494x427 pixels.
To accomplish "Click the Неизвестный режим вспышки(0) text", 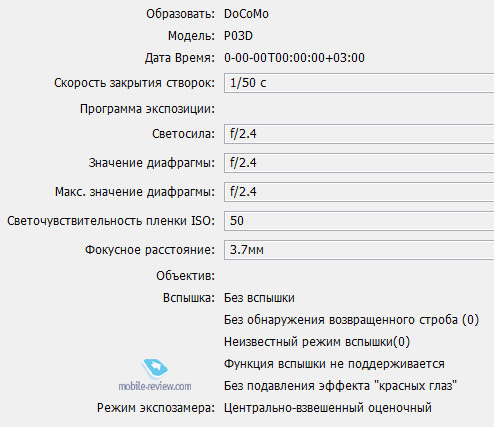I will 317,342.
